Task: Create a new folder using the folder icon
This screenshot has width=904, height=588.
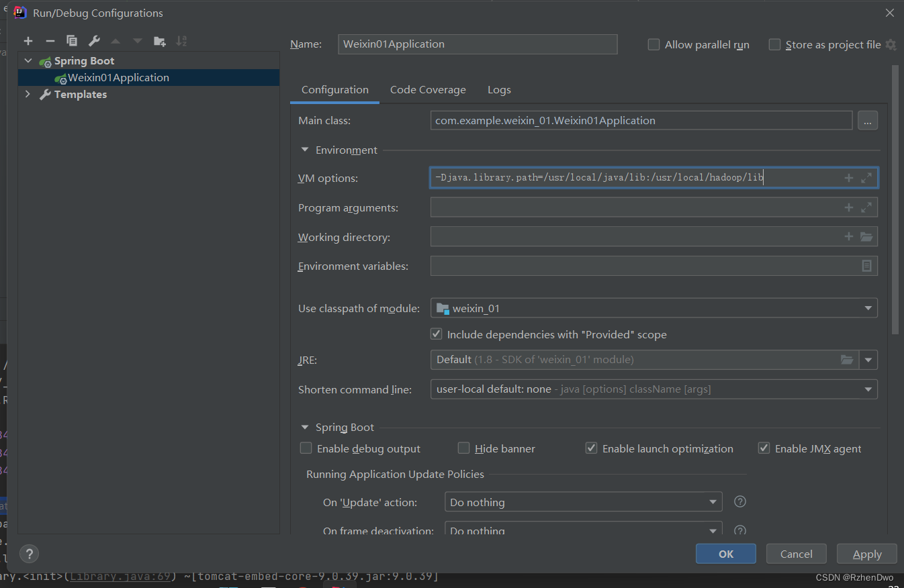Action: tap(159, 40)
